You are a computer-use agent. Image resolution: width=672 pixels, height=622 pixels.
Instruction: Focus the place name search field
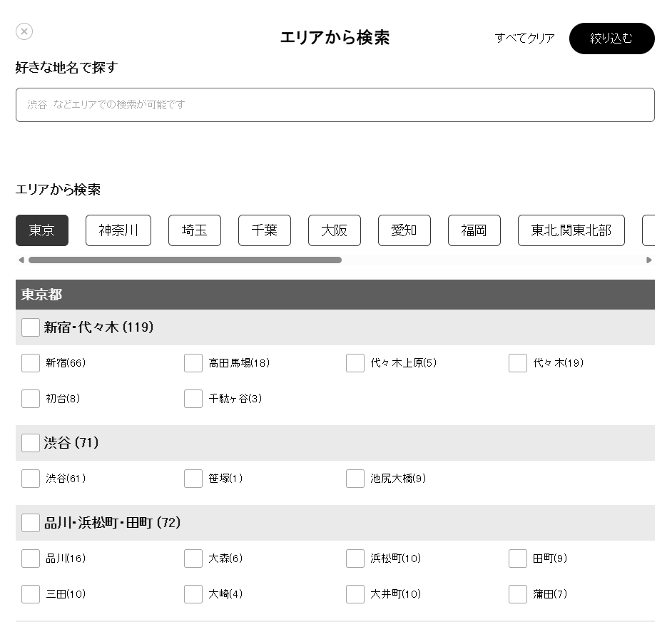click(335, 105)
